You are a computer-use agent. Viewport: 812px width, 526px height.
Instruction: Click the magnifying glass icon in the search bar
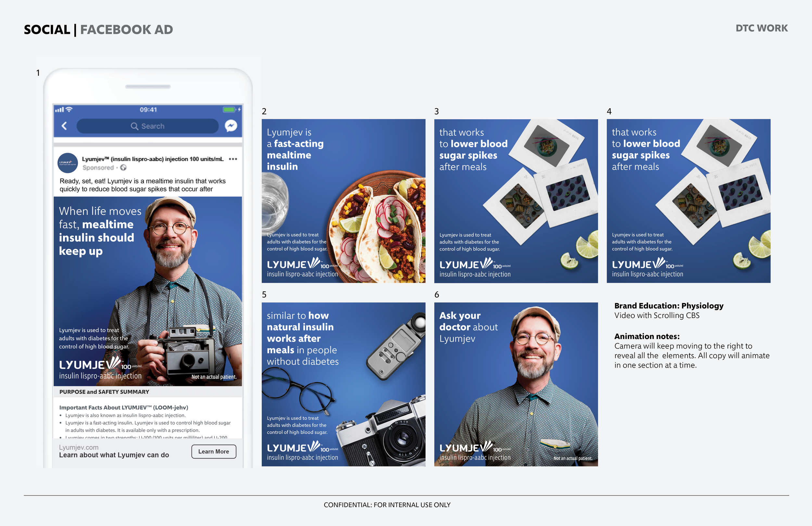pyautogui.click(x=134, y=126)
